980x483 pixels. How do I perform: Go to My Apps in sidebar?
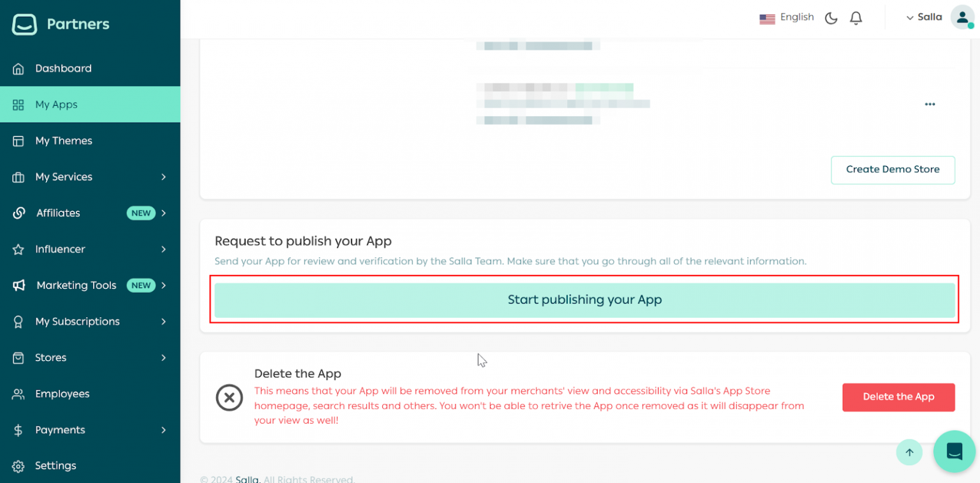[x=56, y=105]
